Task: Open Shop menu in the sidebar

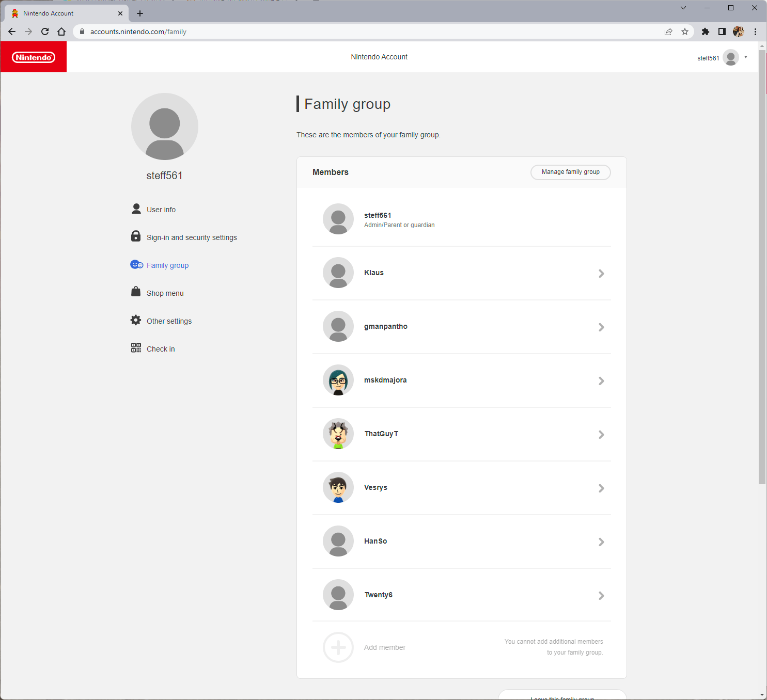Action: pyautogui.click(x=165, y=293)
